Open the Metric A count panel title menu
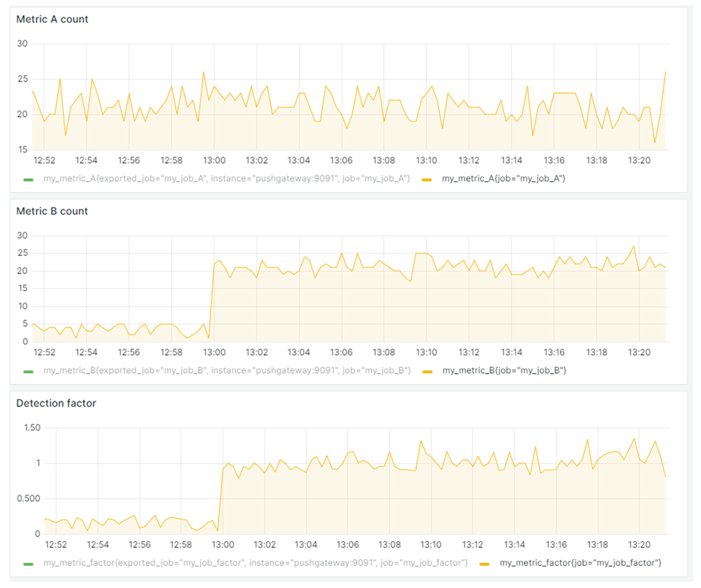This screenshot has width=701, height=588. point(52,19)
